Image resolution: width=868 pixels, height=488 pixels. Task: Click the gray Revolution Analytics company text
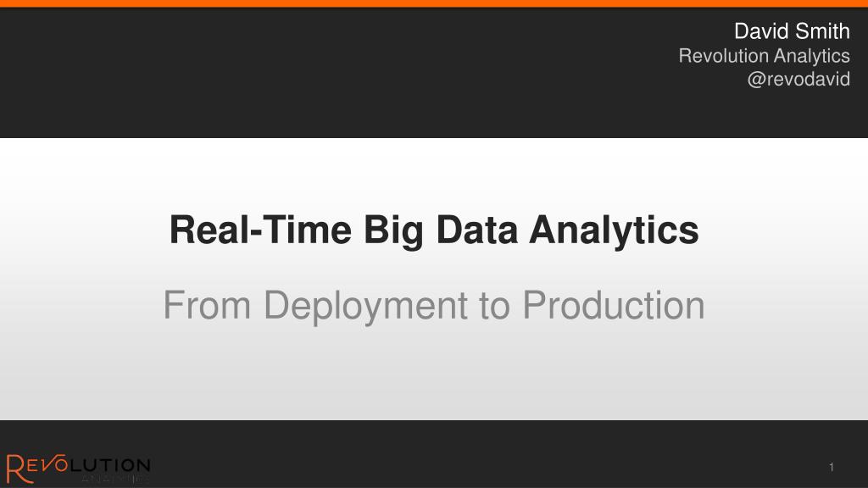click(x=764, y=56)
